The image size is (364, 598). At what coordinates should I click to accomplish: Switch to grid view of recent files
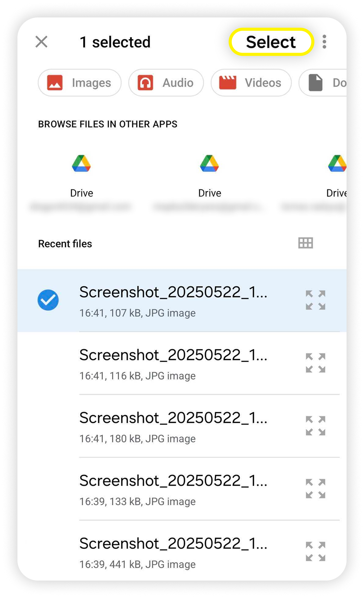(x=306, y=243)
